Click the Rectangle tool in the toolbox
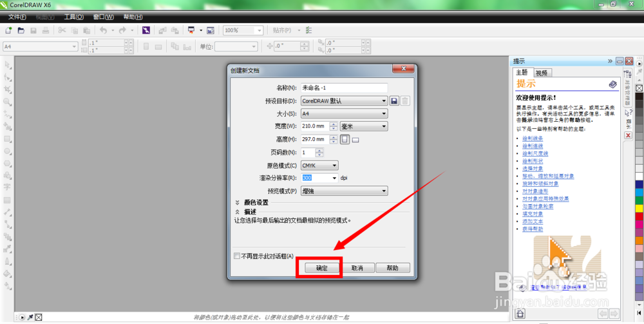 [7, 138]
